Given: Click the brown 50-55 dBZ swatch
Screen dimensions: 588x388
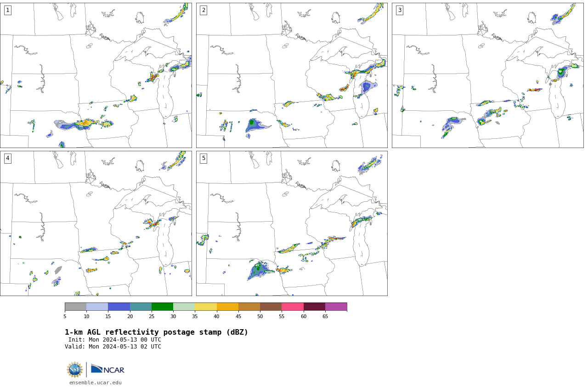Looking at the screenshot, I should click(271, 307).
